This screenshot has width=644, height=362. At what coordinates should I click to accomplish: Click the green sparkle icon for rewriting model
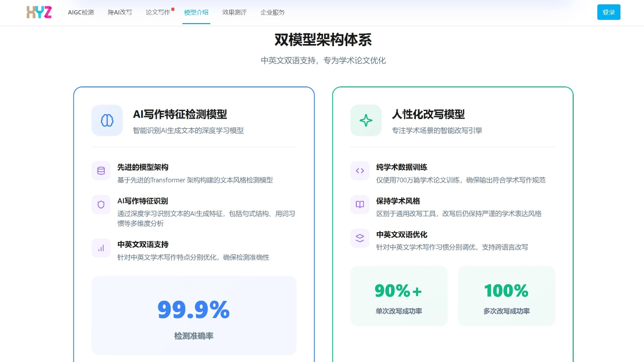[x=366, y=120]
